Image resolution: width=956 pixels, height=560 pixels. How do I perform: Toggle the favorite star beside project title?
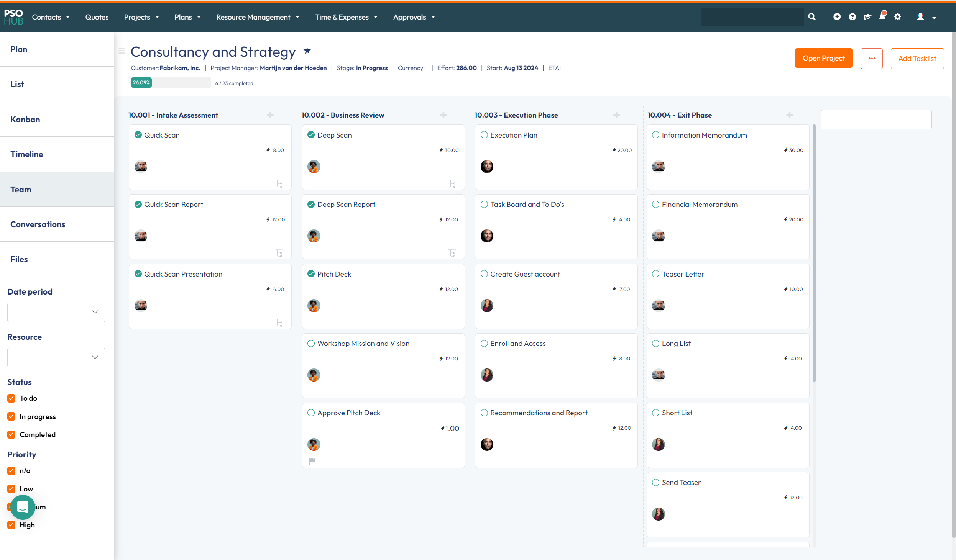click(x=307, y=51)
